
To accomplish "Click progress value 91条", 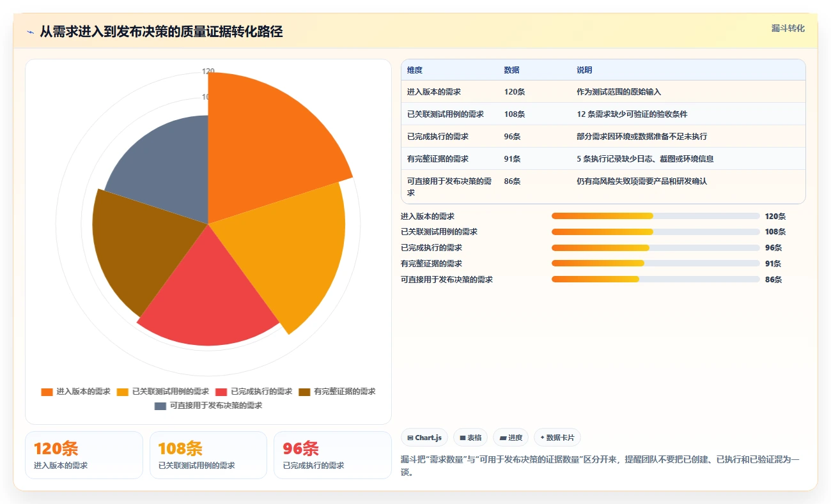I will (x=773, y=264).
